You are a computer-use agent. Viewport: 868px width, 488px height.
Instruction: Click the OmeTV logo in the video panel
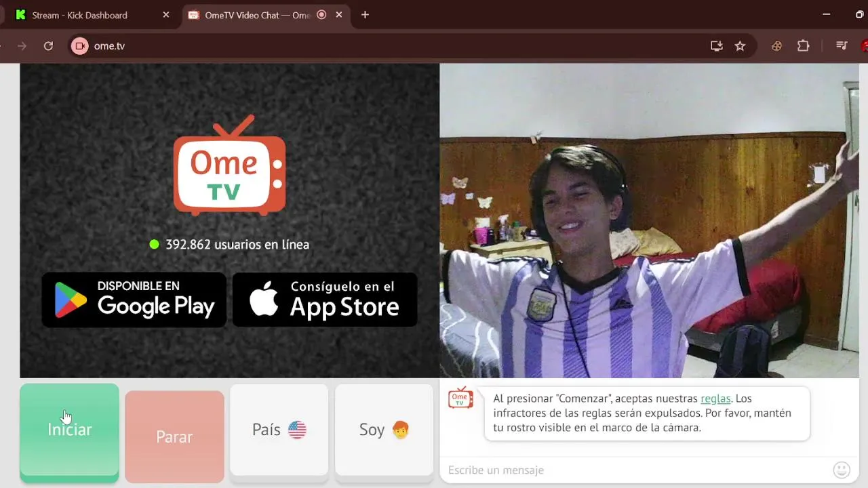point(229,165)
